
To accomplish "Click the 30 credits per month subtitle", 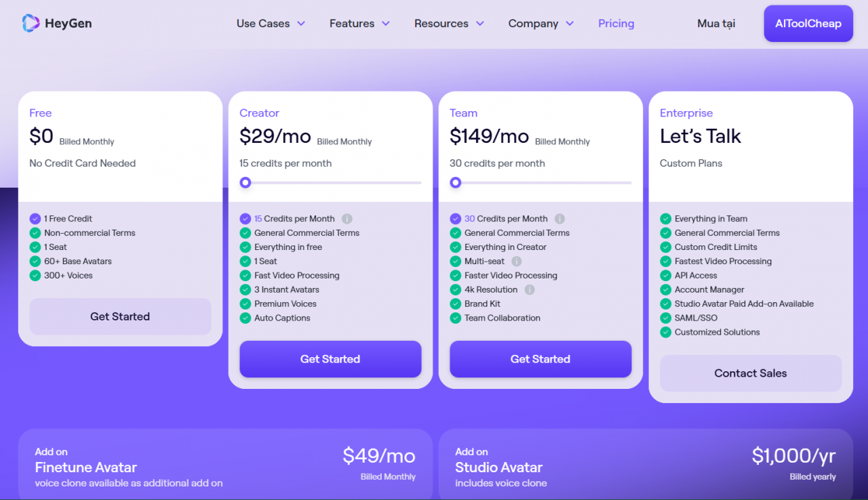I will point(497,163).
